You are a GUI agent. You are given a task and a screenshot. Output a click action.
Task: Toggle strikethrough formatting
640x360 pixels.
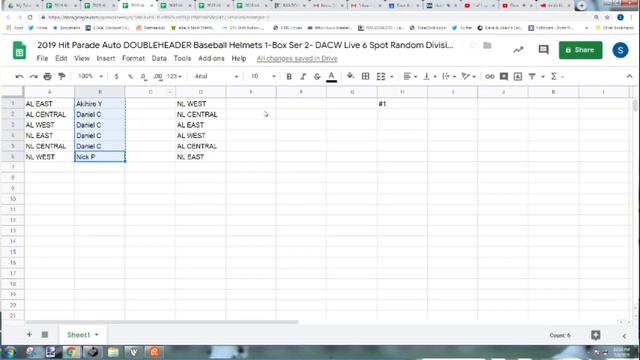coord(317,76)
